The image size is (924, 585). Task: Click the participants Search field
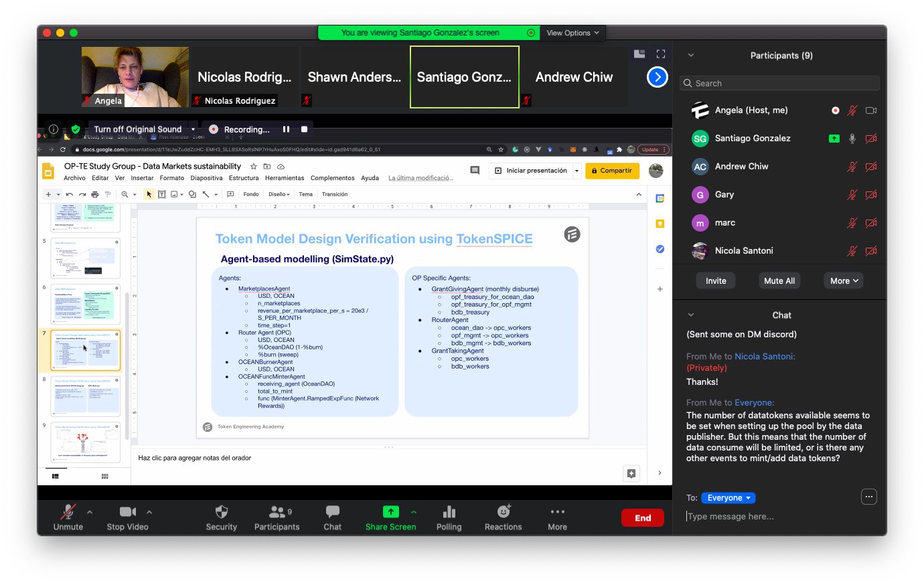[x=779, y=83]
